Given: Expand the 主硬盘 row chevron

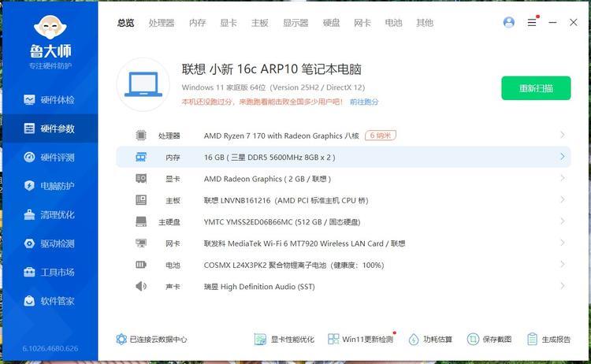Looking at the screenshot, I should point(563,221).
